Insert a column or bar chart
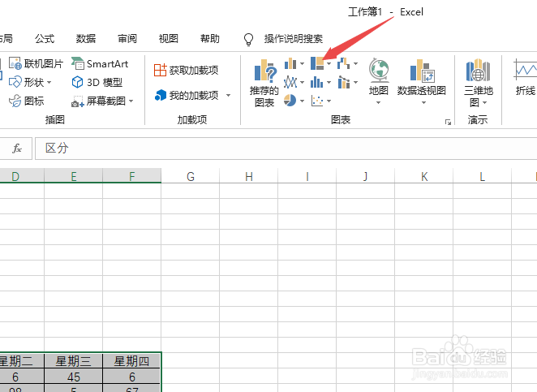 290,63
